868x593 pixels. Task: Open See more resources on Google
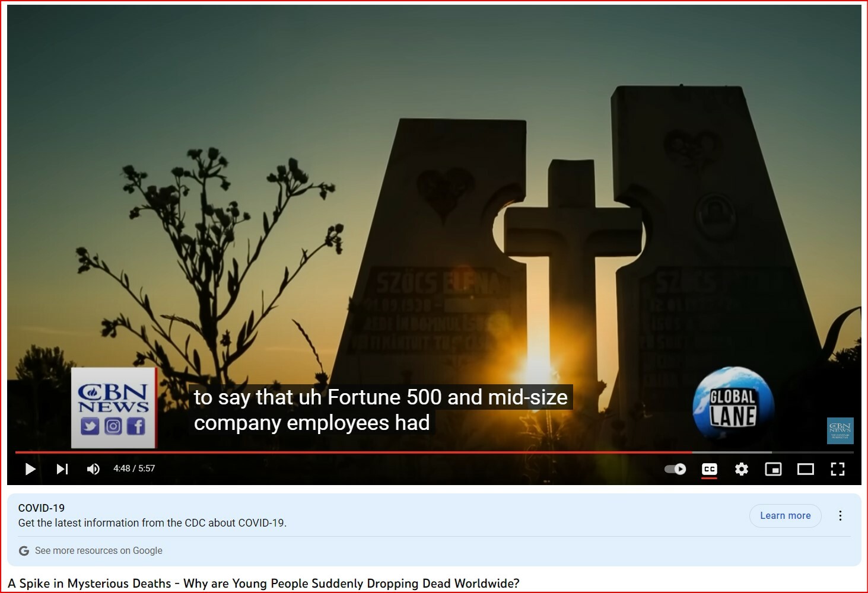point(98,551)
